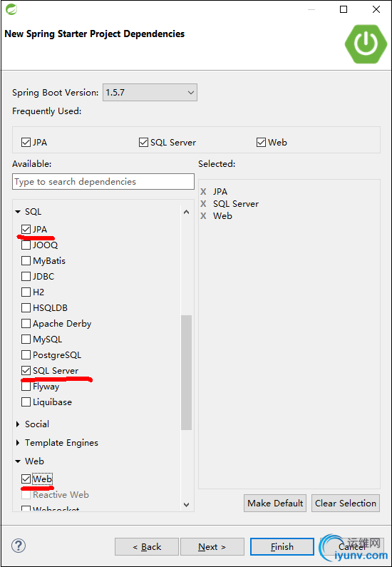Remove Web from Selected list X icon
The width and height of the screenshot is (392, 567).
coord(203,216)
